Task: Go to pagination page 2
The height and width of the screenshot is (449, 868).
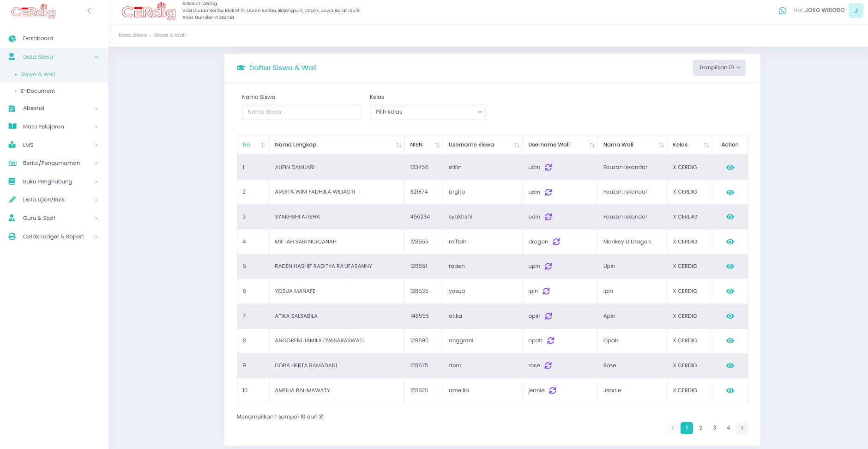Action: (700, 428)
